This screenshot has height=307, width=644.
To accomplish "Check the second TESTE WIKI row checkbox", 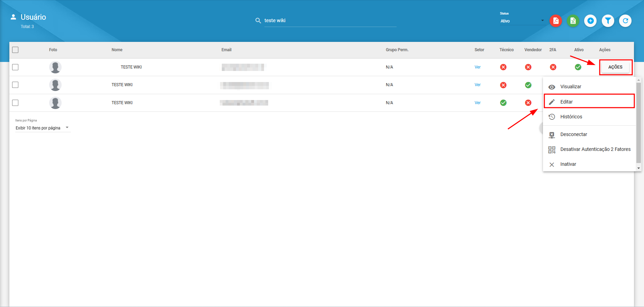I will point(15,85).
